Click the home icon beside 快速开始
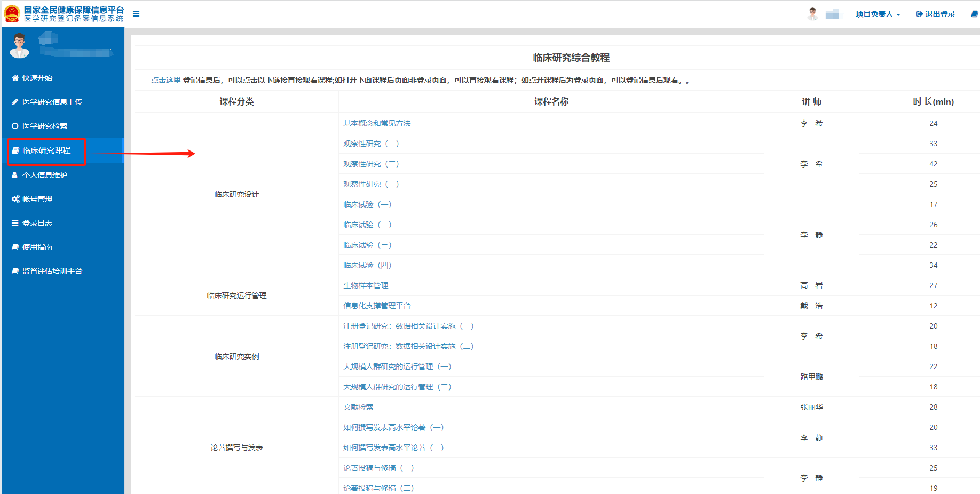 click(15, 78)
